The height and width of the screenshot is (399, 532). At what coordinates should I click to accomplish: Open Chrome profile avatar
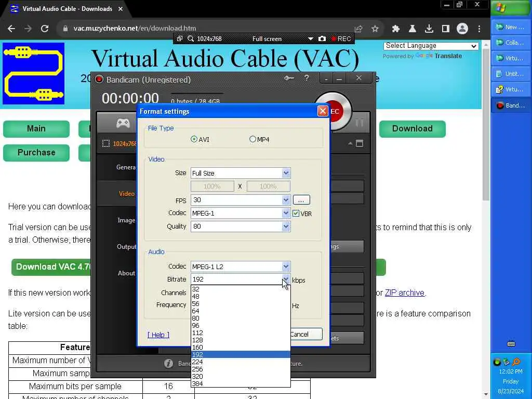462,29
